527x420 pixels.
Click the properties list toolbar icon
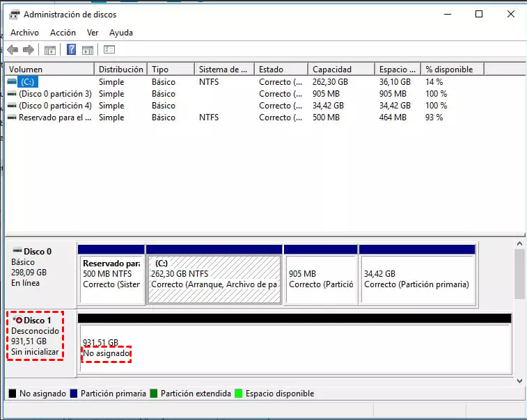pyautogui.click(x=109, y=49)
